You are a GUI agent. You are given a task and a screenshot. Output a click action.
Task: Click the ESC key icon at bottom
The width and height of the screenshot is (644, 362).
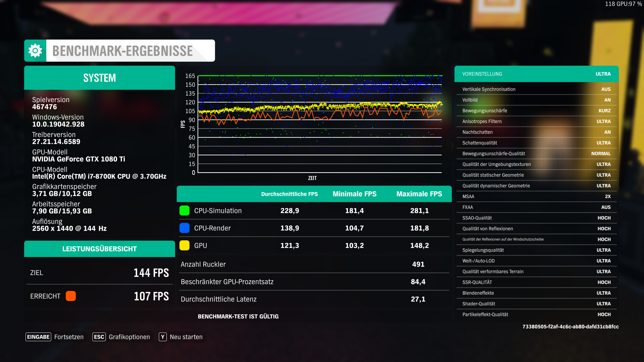(99, 337)
